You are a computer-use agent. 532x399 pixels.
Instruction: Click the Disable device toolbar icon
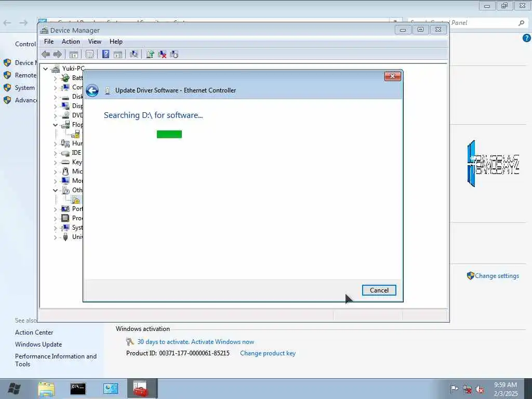pos(174,54)
